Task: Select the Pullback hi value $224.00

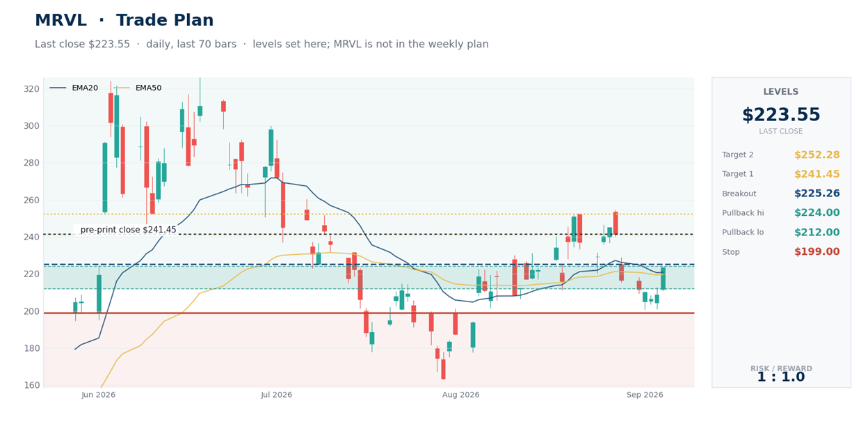Action: [817, 213]
